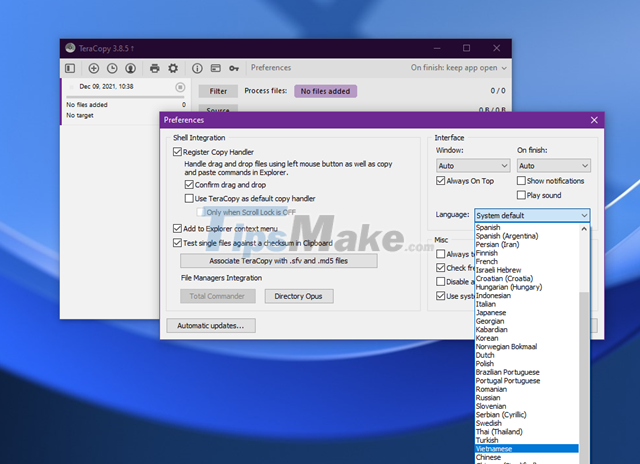Click the Preferences label in toolbar
The image size is (640, 464).
(271, 68)
